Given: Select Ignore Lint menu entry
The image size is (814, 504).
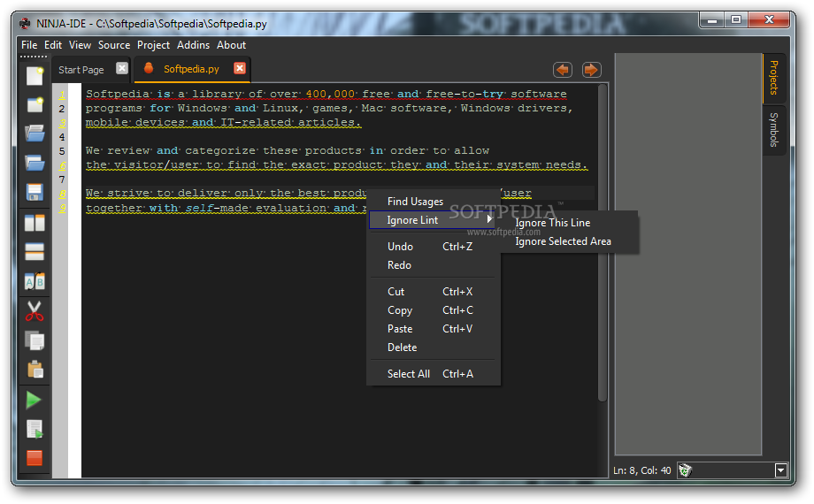Looking at the screenshot, I should tap(432, 220).
